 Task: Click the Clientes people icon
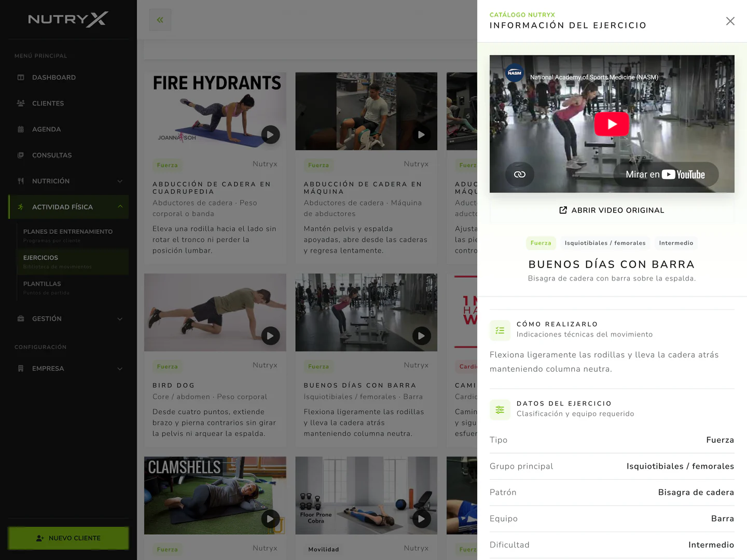tap(21, 103)
